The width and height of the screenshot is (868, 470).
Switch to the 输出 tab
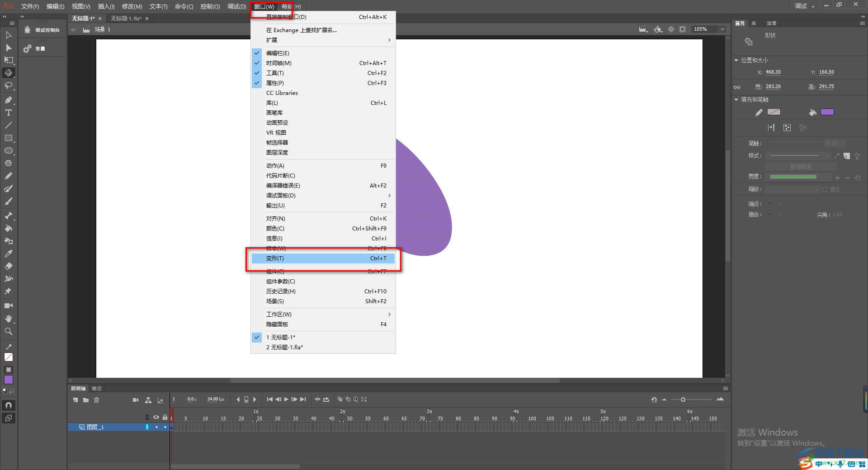[97, 389]
